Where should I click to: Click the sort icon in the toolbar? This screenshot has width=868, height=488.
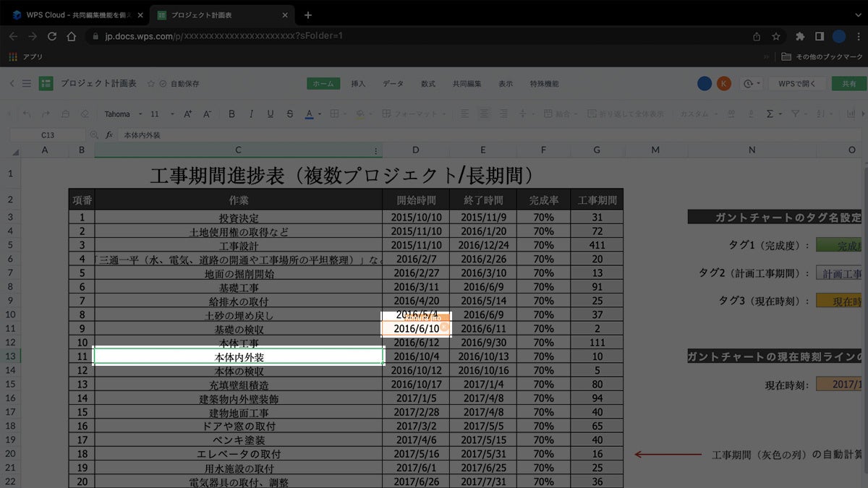coord(819,114)
